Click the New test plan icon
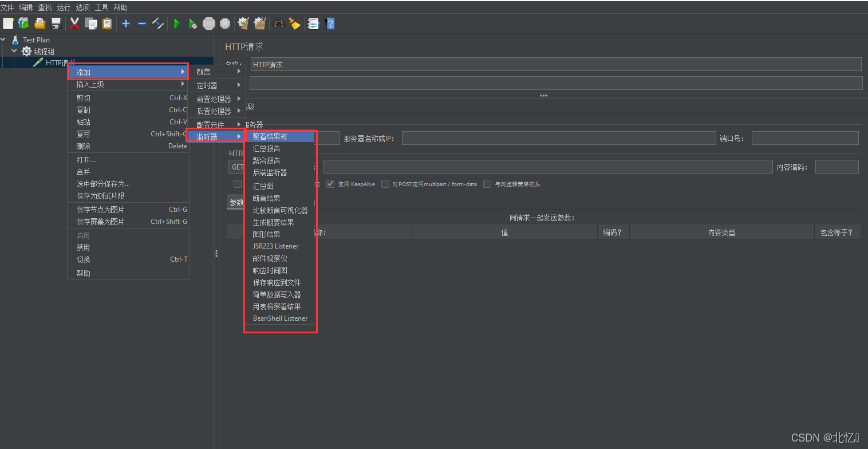This screenshot has width=868, height=449. (8, 23)
